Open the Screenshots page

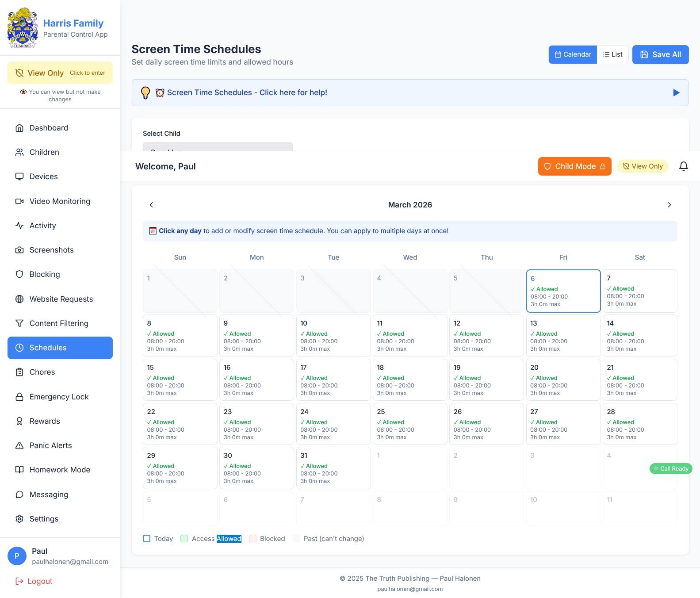60,250
